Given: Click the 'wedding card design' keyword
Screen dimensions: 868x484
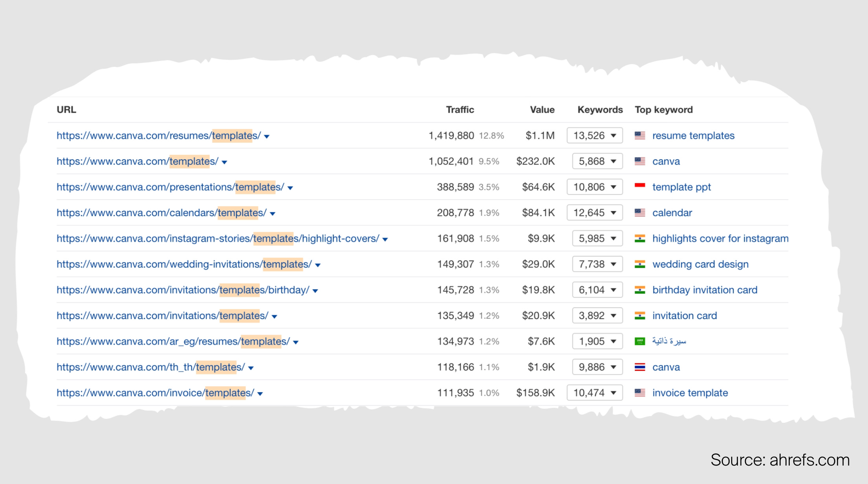Looking at the screenshot, I should (700, 264).
